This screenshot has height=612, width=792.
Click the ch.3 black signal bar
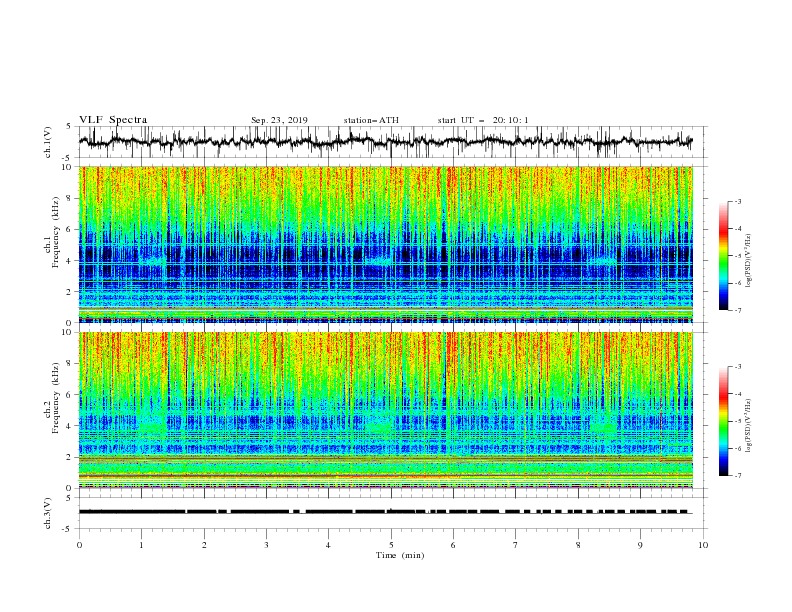click(383, 512)
